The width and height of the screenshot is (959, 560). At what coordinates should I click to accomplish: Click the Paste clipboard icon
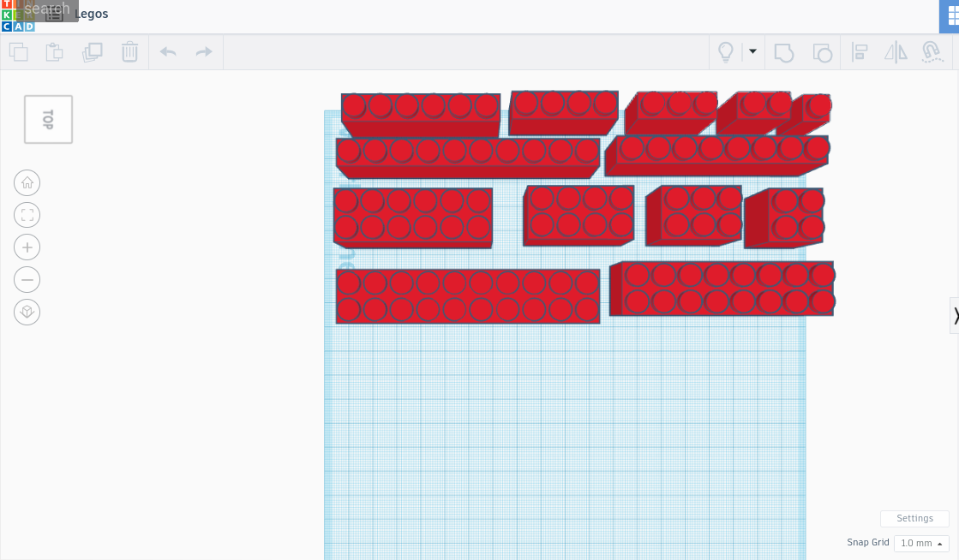click(x=55, y=52)
